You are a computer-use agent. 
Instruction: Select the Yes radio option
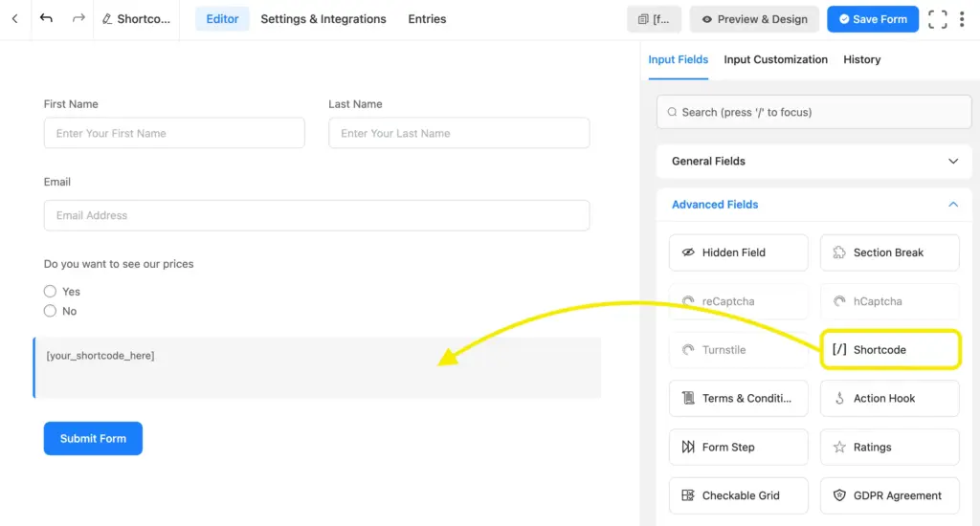tap(50, 291)
